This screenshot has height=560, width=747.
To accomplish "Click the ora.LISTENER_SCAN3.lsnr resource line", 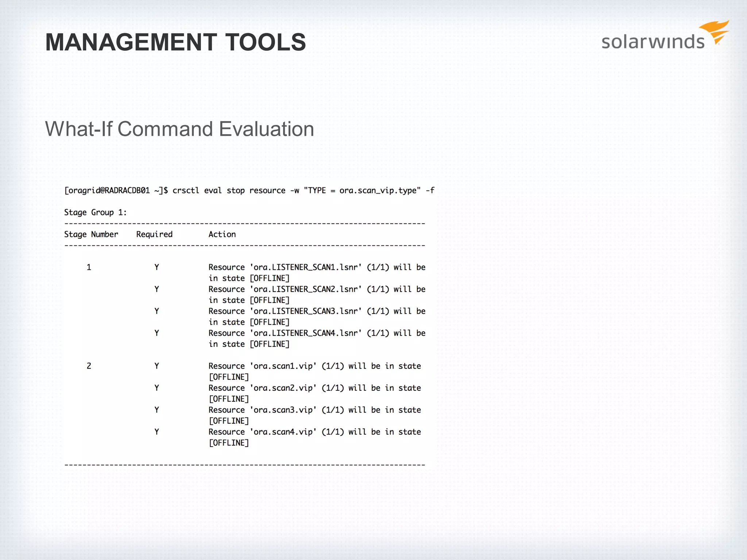I will (317, 311).
